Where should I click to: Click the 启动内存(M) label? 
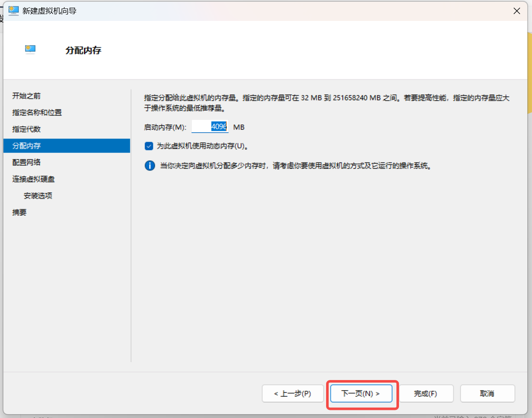click(x=165, y=127)
